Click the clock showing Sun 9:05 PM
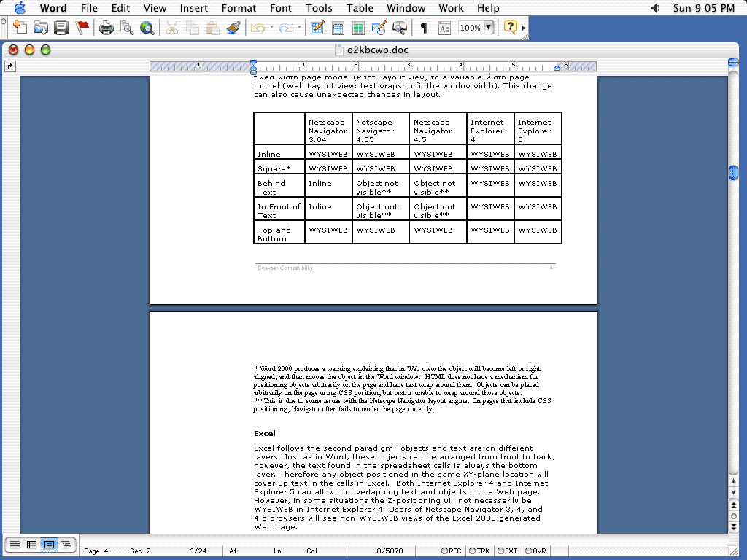Screen dimensions: 747x560 [x=704, y=8]
